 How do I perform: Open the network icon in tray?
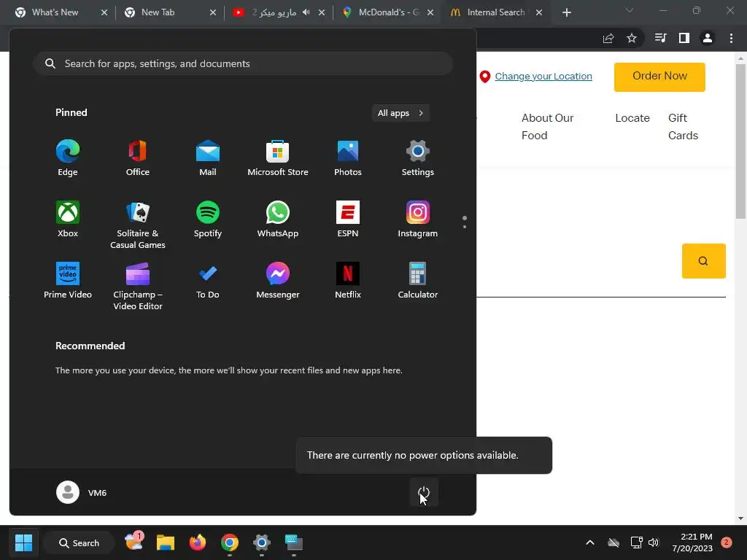636,542
